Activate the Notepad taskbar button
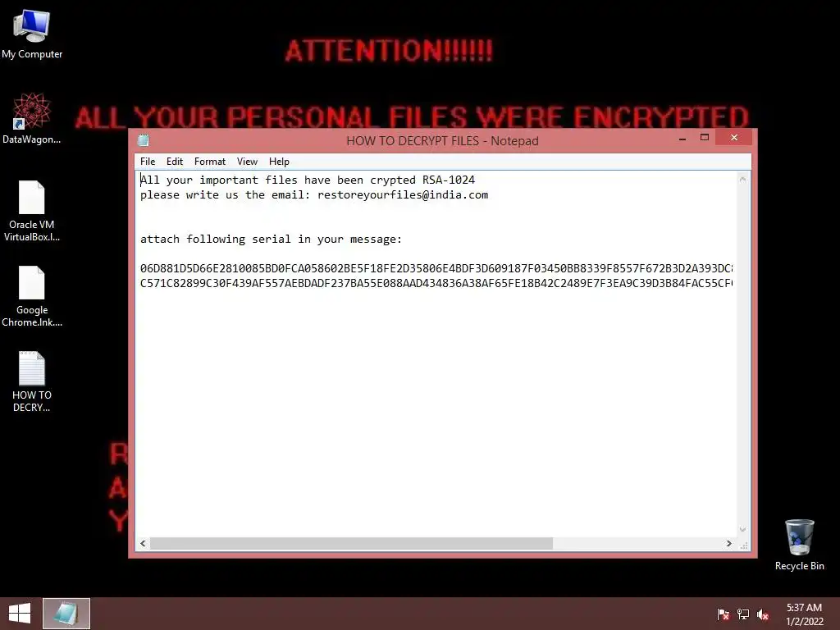 point(66,614)
